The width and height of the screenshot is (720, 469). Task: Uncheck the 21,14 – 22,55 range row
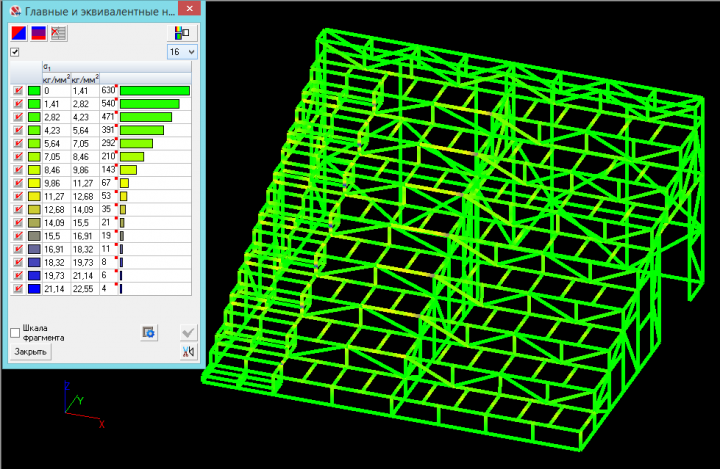pos(18,289)
